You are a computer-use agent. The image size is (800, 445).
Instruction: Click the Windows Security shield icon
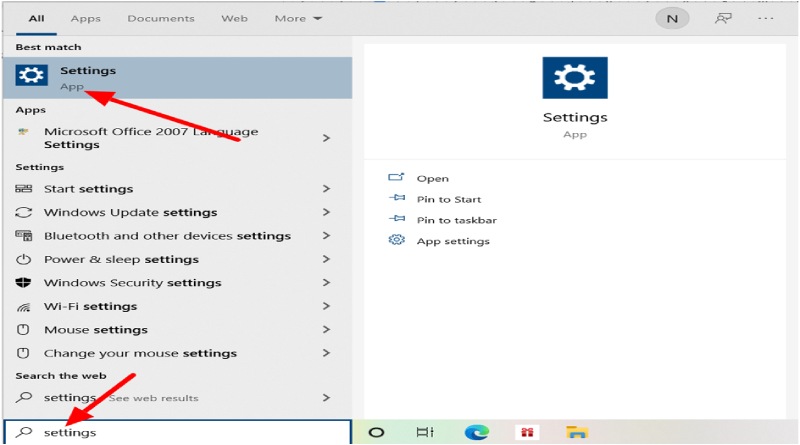(23, 283)
